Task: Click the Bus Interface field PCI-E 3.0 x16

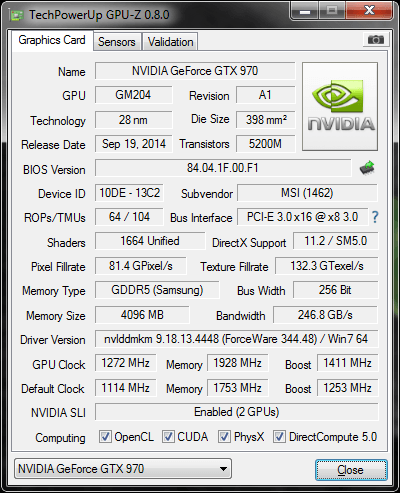Action: point(302,217)
